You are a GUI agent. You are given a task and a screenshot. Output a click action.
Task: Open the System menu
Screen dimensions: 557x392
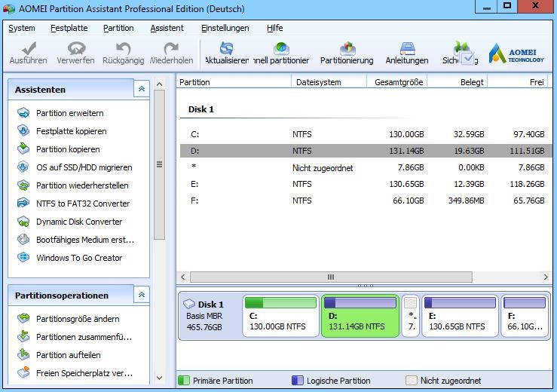(x=22, y=28)
